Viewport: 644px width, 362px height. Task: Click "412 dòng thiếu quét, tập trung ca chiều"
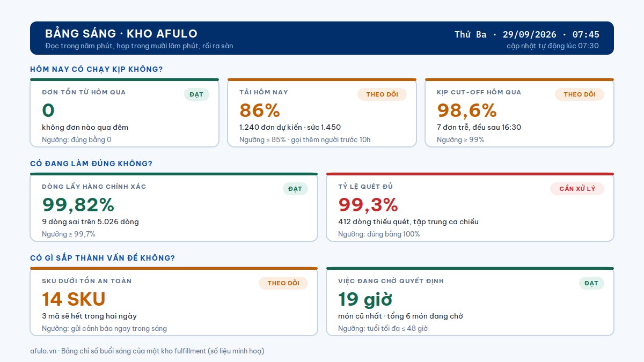click(408, 222)
